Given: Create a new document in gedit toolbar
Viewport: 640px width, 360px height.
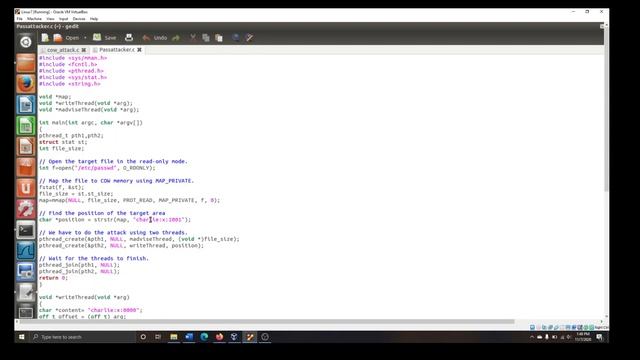Looking at the screenshot, I should pos(45,38).
